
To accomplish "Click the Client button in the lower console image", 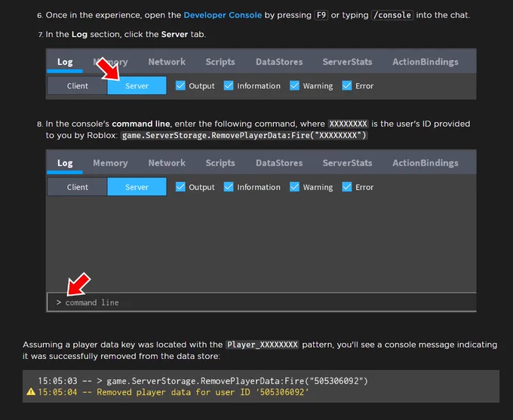I will pos(77,187).
